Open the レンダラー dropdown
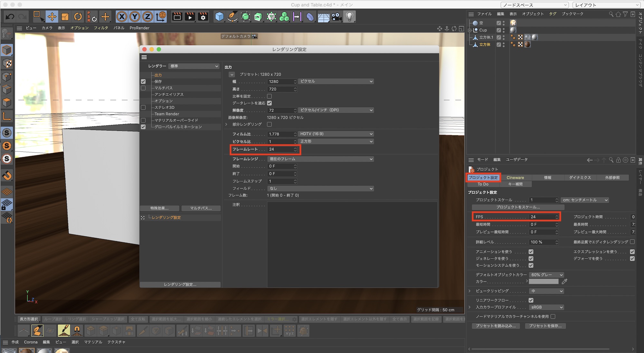The image size is (644, 353). (x=194, y=66)
